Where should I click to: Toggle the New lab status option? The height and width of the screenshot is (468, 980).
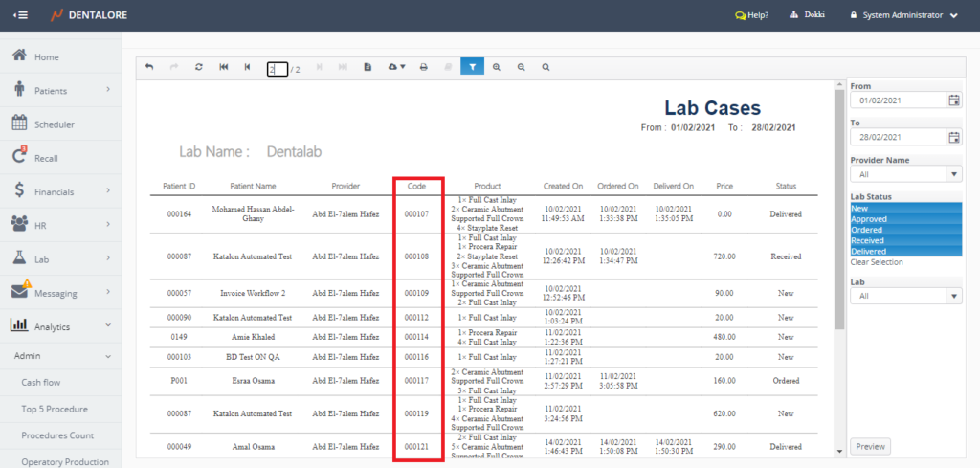click(904, 208)
